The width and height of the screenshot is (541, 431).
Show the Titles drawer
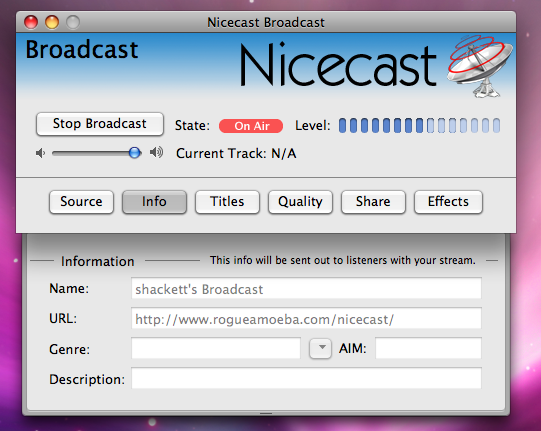point(227,202)
